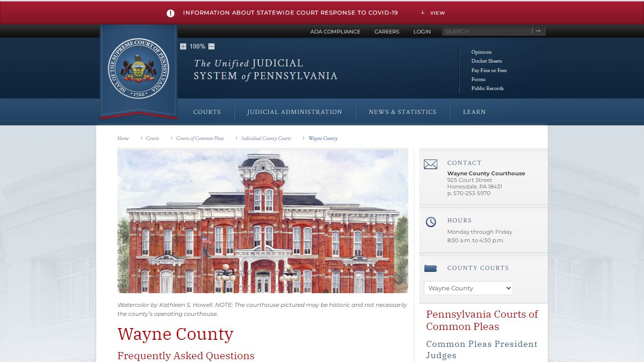This screenshot has height=362, width=644.
Task: Open the Judicial Administration menu
Action: click(x=295, y=112)
